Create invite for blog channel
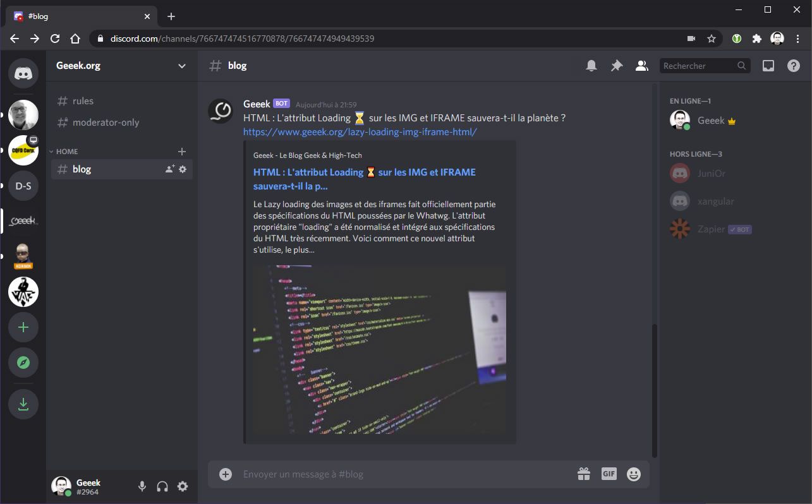This screenshot has width=812, height=504. coord(170,169)
